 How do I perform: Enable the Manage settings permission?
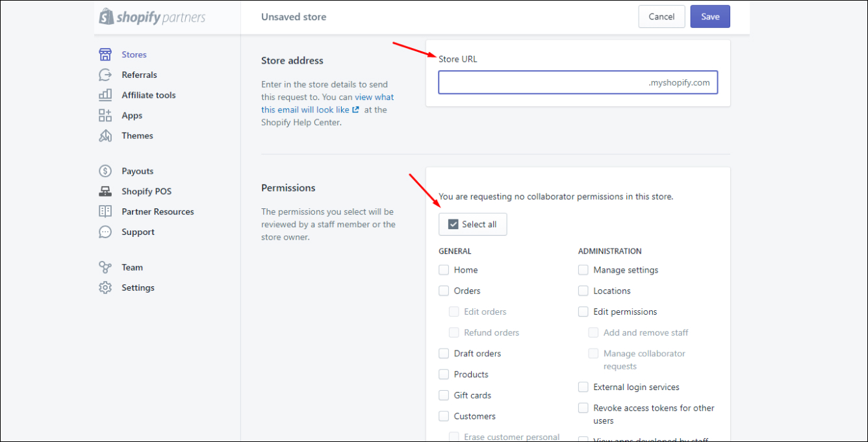583,270
